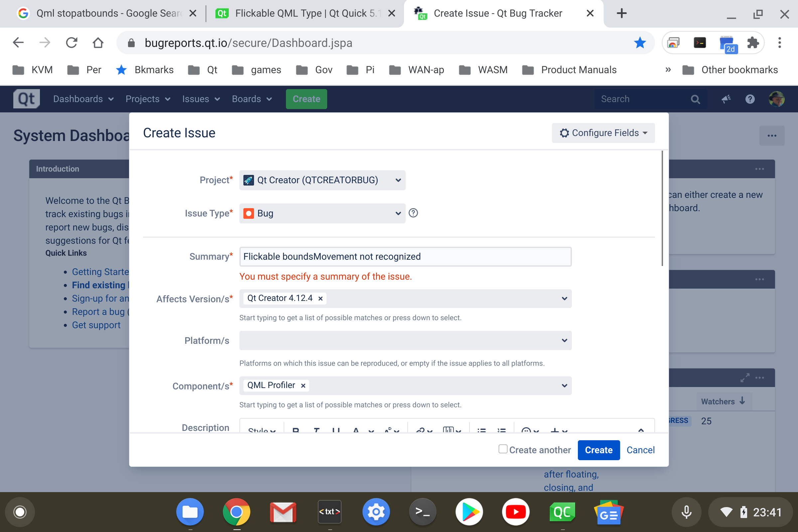
Task: Tick the Create another checkbox
Action: pyautogui.click(x=503, y=449)
